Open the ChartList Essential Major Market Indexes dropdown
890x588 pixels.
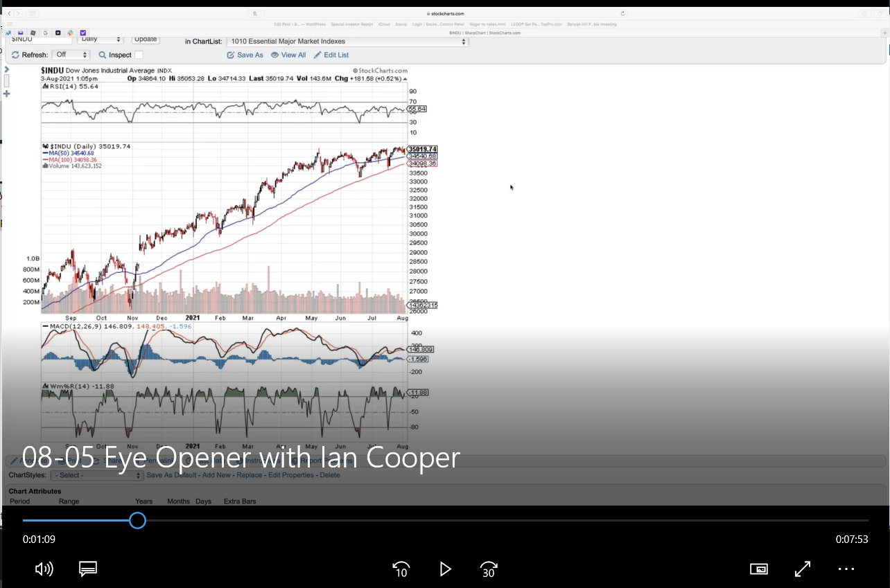click(347, 42)
